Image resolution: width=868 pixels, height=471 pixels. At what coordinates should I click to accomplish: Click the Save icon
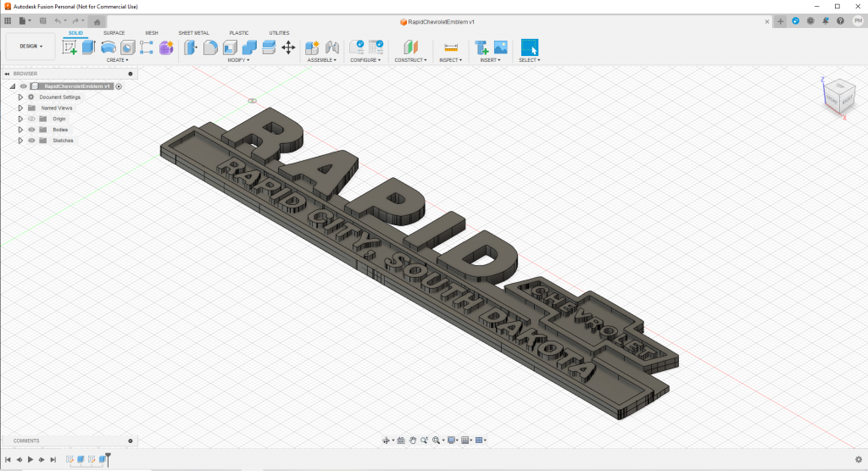[x=43, y=21]
